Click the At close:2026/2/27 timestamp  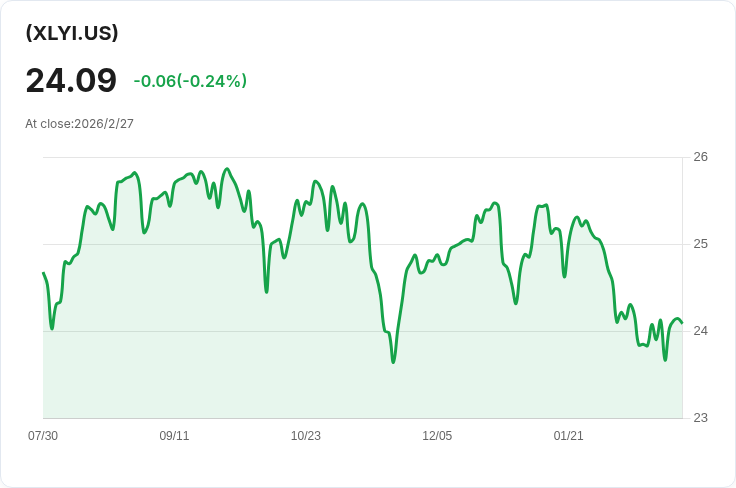[79, 124]
